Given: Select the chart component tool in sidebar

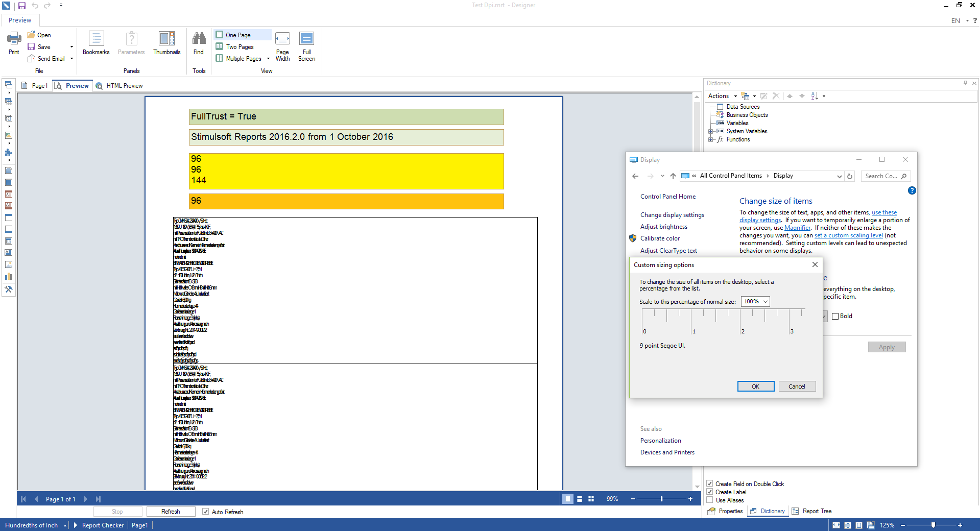Looking at the screenshot, I should coord(9,276).
